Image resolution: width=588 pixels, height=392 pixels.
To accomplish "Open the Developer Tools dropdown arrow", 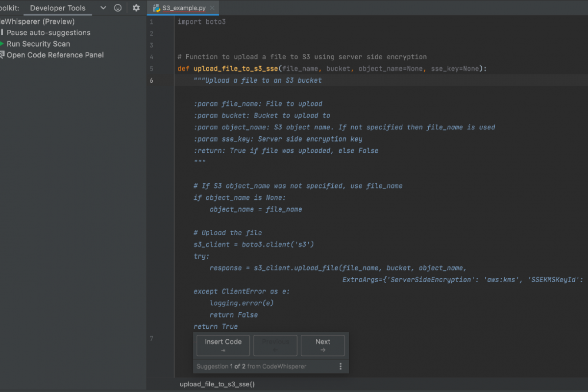I will pyautogui.click(x=103, y=8).
